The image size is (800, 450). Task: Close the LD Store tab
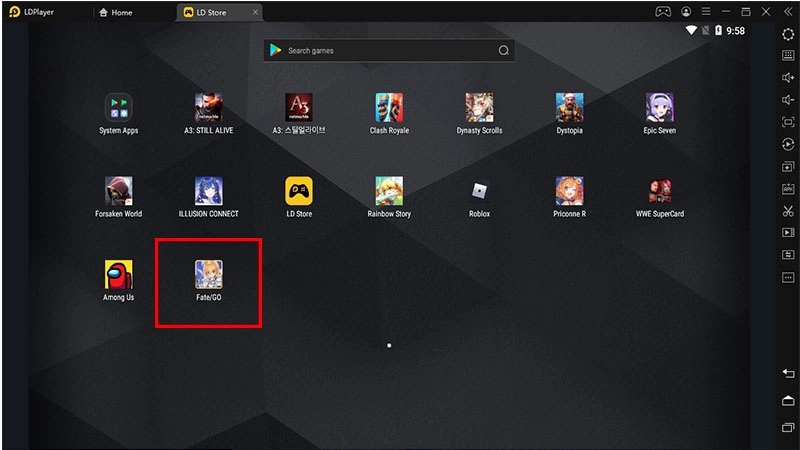pos(255,13)
